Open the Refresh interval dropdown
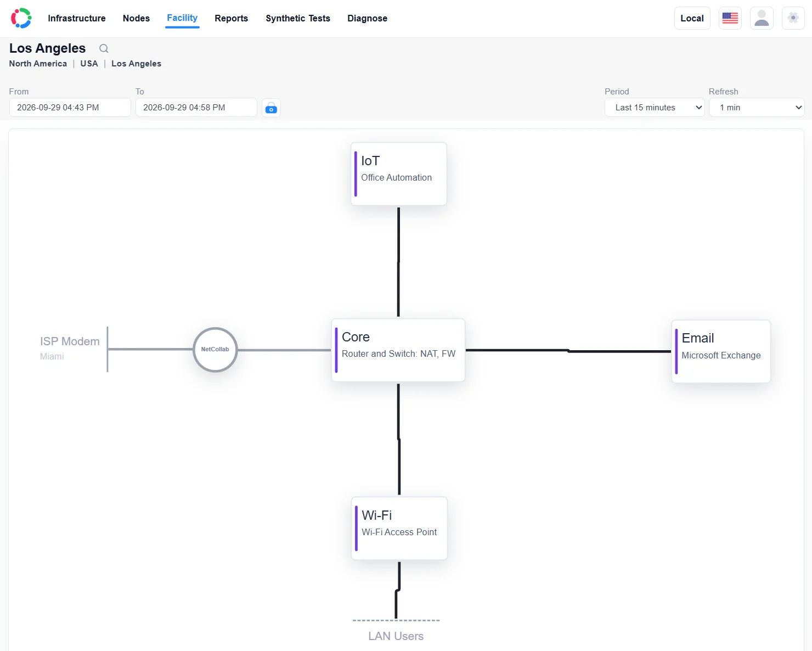The width and height of the screenshot is (812, 651). pos(757,108)
